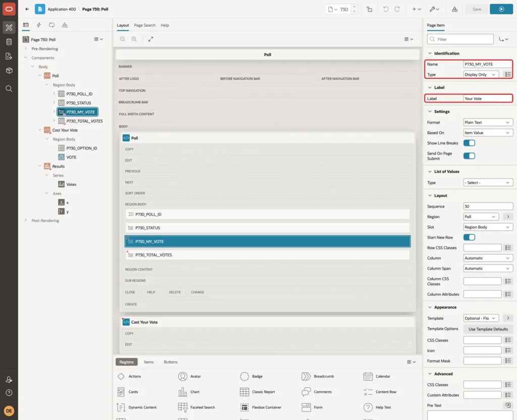Switch to the Buttons gallery tab

[x=171, y=362]
